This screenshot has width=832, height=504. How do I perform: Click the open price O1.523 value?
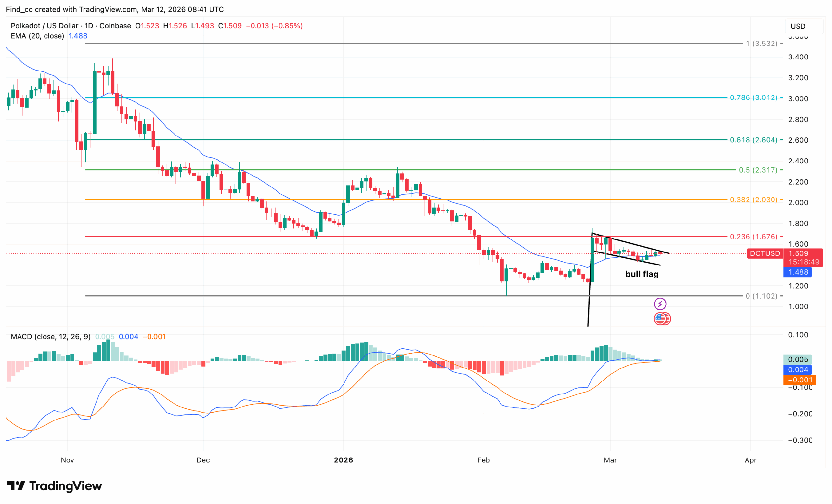[147, 26]
